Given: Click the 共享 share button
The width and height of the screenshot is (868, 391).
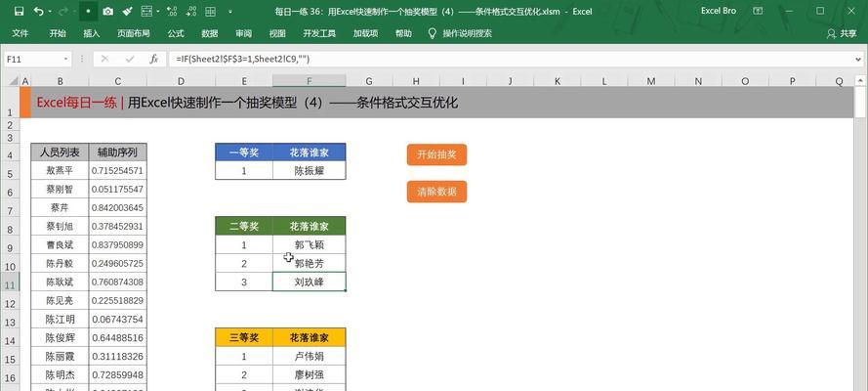Looking at the screenshot, I should pyautogui.click(x=842, y=33).
